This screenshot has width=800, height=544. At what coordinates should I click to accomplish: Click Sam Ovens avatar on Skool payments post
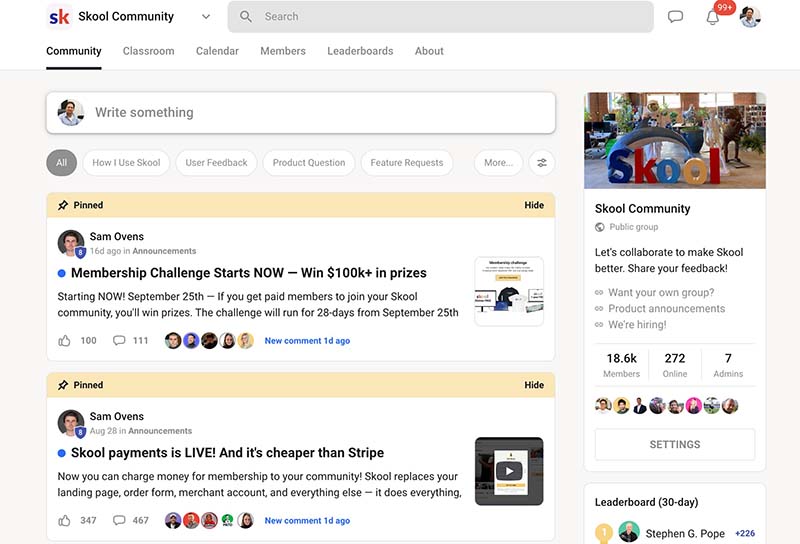pos(71,423)
